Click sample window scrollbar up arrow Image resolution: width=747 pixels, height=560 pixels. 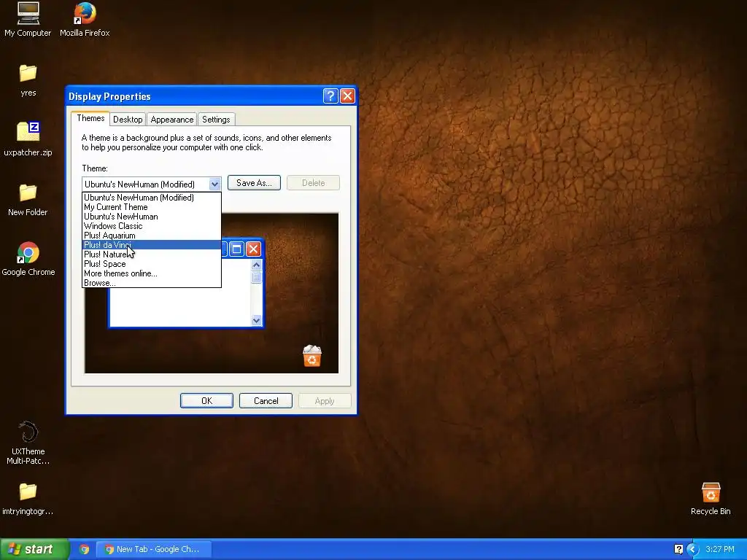coord(256,265)
